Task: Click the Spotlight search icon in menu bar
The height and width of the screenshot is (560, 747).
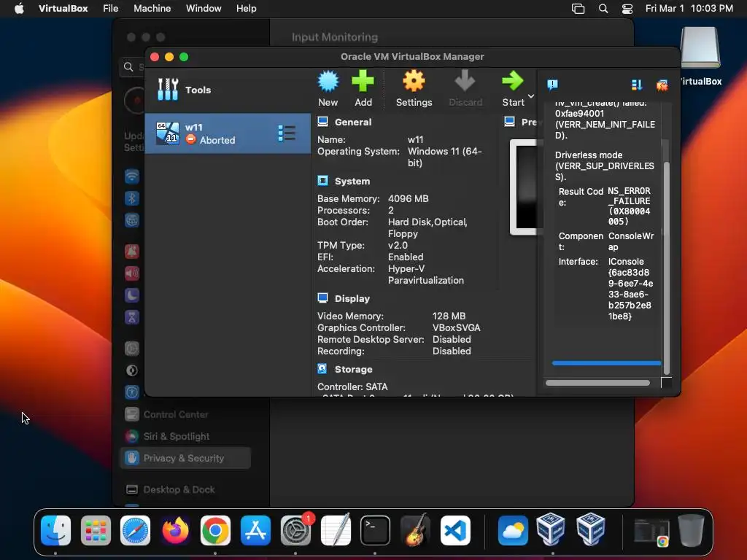Action: click(x=603, y=9)
